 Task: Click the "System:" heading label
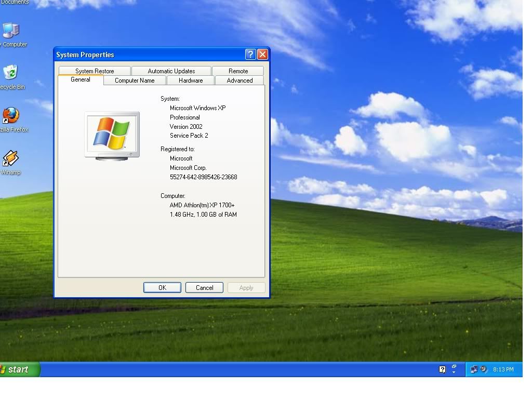click(x=170, y=99)
